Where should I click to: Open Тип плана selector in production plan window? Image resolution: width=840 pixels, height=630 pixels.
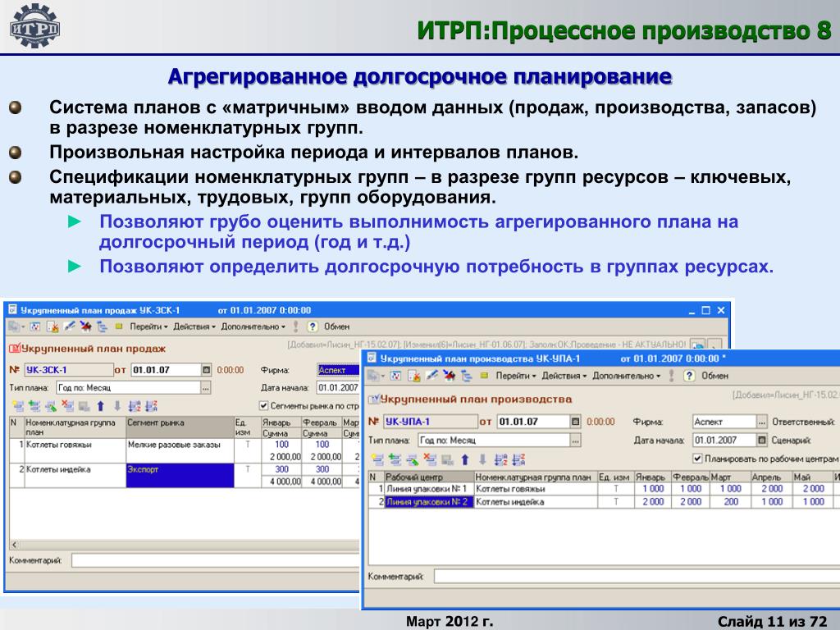[575, 441]
